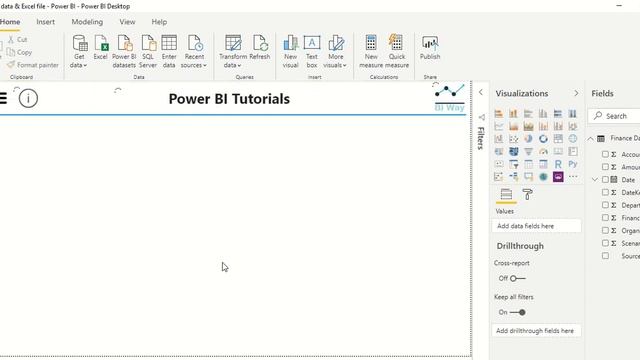640x360 pixels.
Task: Click the Format painter button
Action: click(33, 65)
